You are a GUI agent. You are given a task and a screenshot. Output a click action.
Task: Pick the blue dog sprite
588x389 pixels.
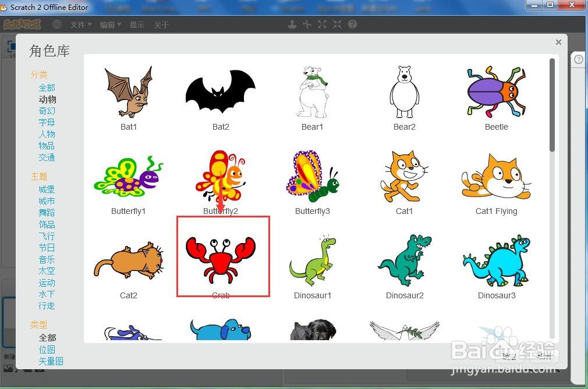tap(221, 330)
